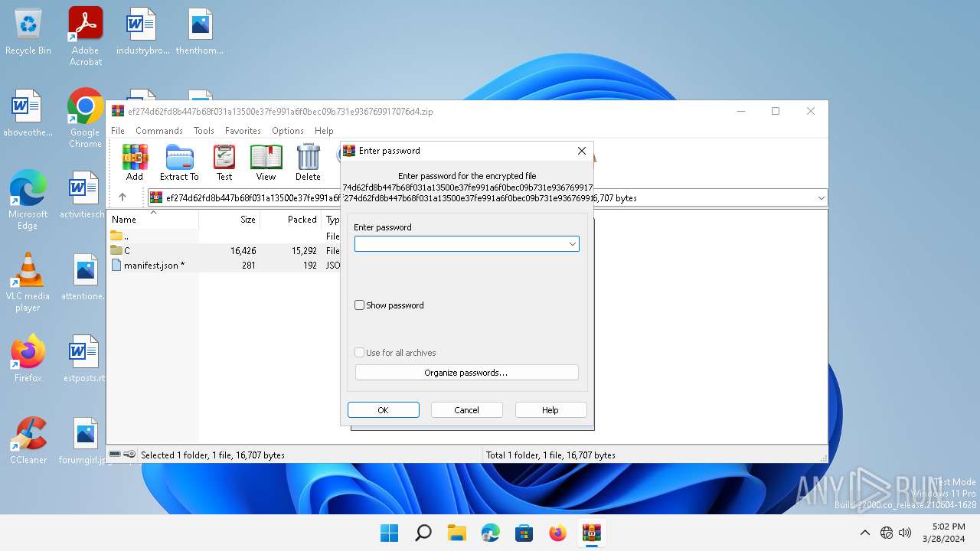Viewport: 980px width, 551px height.
Task: Click status bar drive key icon
Action: pyautogui.click(x=129, y=455)
